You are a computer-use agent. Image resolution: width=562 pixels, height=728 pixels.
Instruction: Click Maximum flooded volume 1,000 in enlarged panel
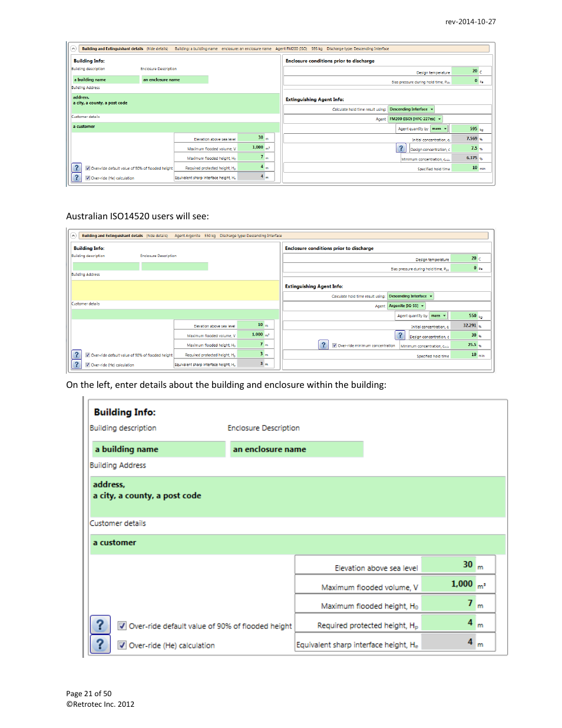[448, 584]
